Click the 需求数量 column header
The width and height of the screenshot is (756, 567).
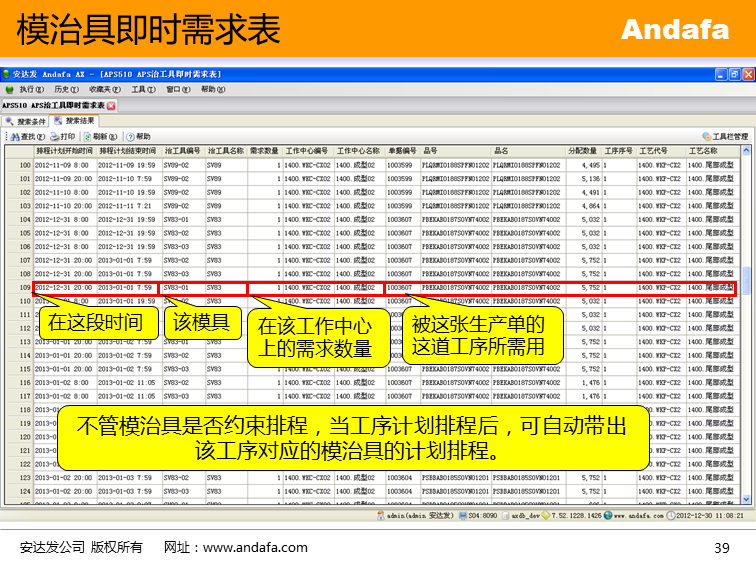coord(264,150)
